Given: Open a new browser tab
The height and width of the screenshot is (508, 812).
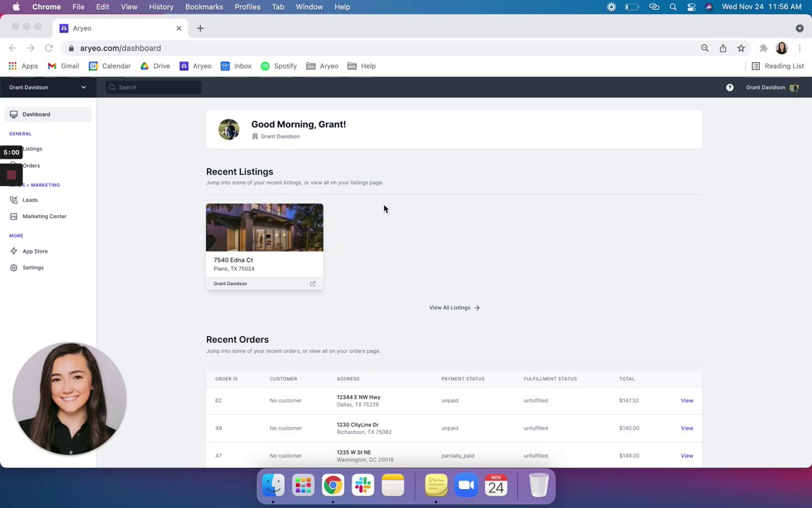Looking at the screenshot, I should 200,28.
